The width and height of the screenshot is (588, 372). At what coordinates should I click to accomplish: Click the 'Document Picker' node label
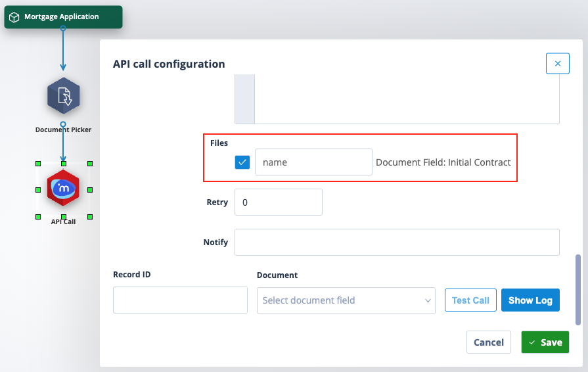pos(63,129)
